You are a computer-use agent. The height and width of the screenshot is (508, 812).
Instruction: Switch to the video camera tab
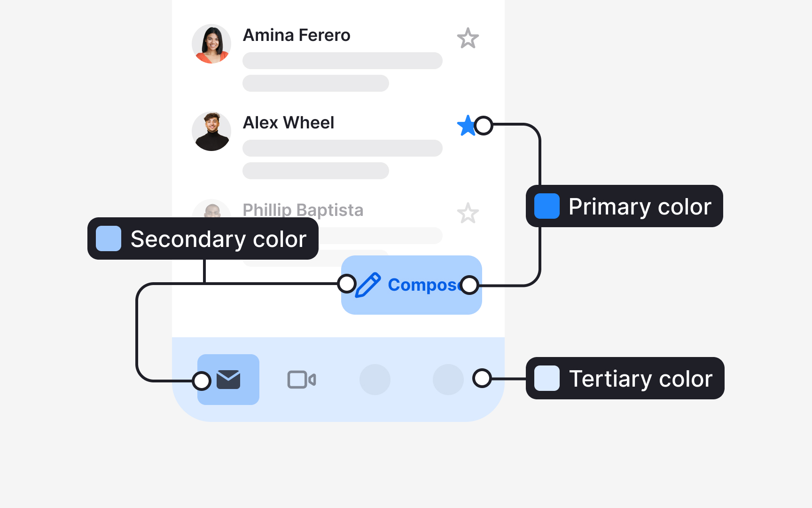(x=301, y=380)
